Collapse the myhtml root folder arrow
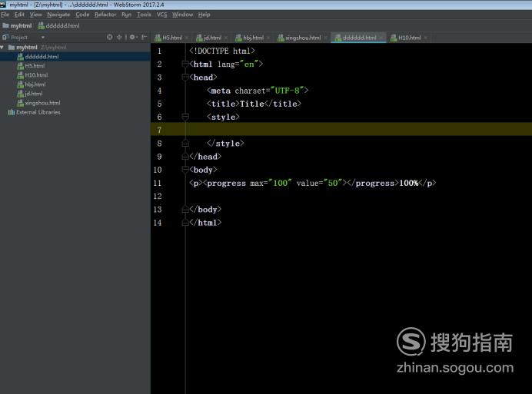532x394 pixels. click(x=2, y=48)
